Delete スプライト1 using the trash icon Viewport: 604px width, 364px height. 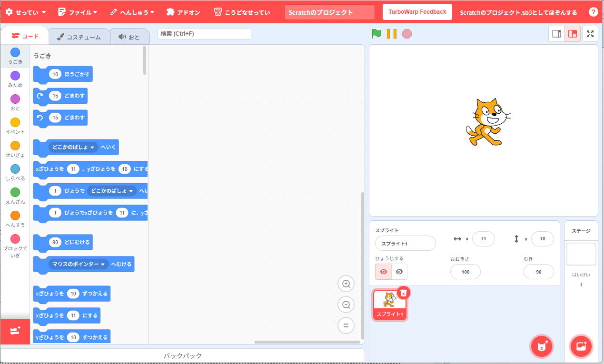[x=403, y=293]
